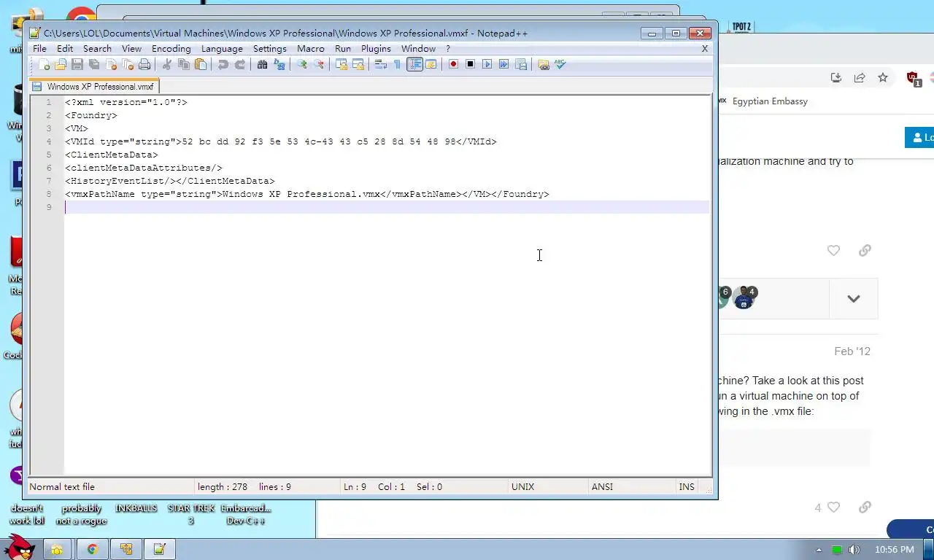Click user-defined language dialog icon

pos(431,64)
